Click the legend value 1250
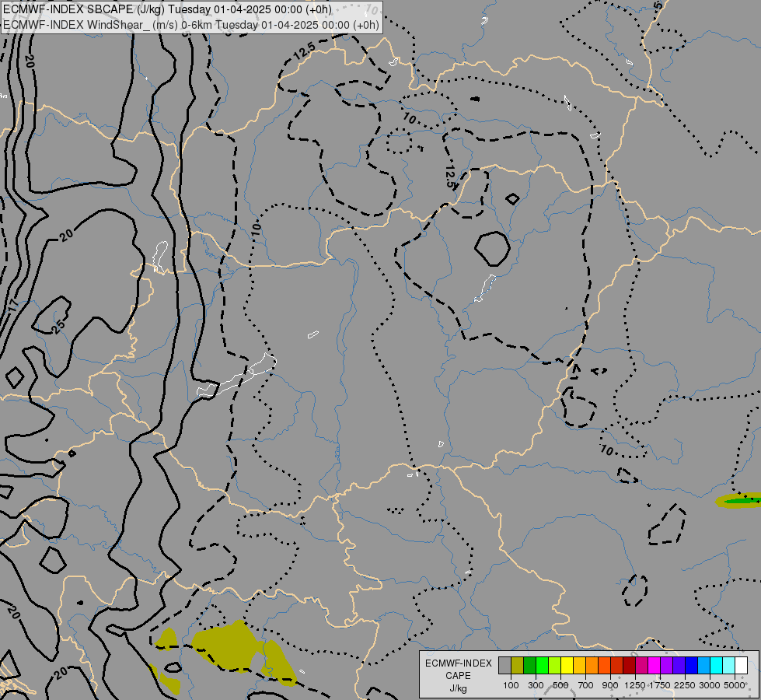The image size is (761, 700). [635, 685]
